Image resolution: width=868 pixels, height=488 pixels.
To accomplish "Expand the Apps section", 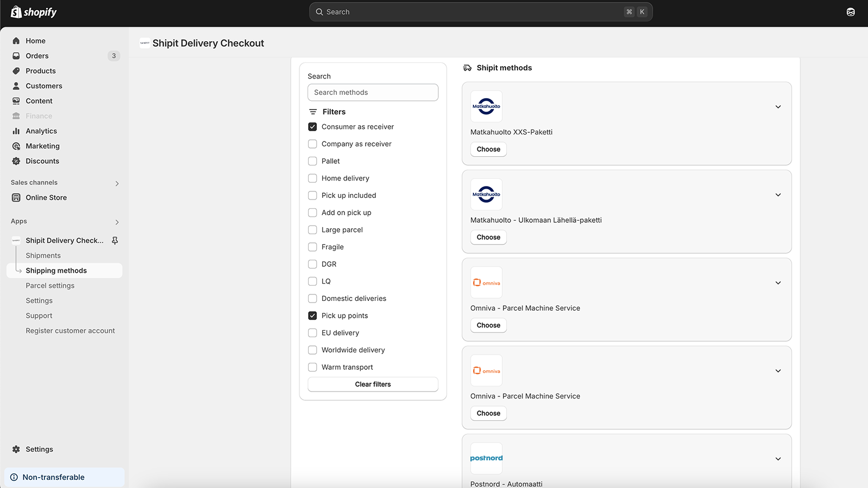I will (x=117, y=222).
